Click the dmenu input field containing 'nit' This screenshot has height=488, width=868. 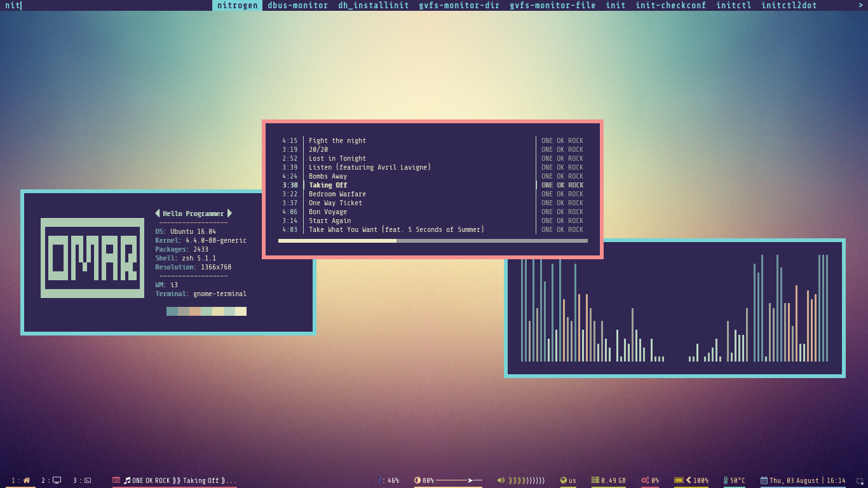tap(106, 5)
